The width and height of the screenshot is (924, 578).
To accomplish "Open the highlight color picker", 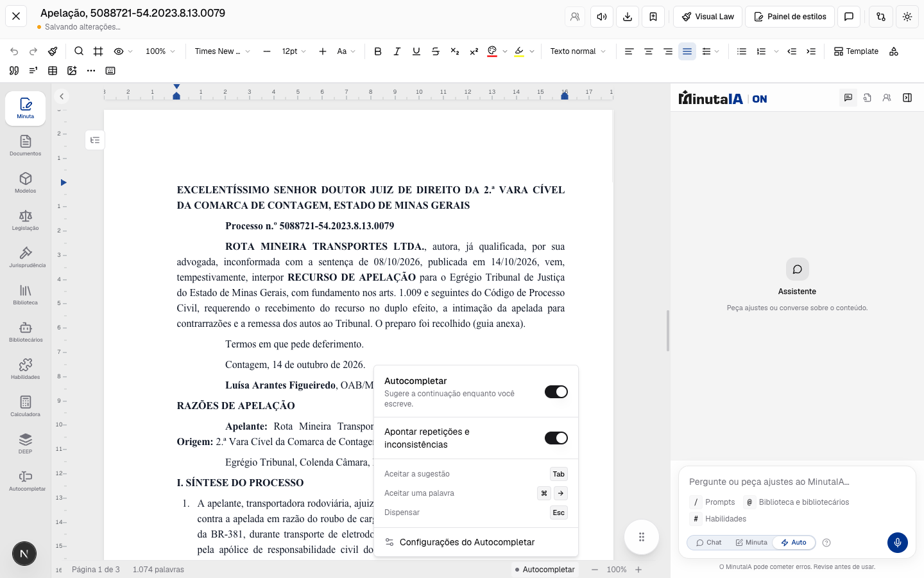I will pyautogui.click(x=519, y=51).
